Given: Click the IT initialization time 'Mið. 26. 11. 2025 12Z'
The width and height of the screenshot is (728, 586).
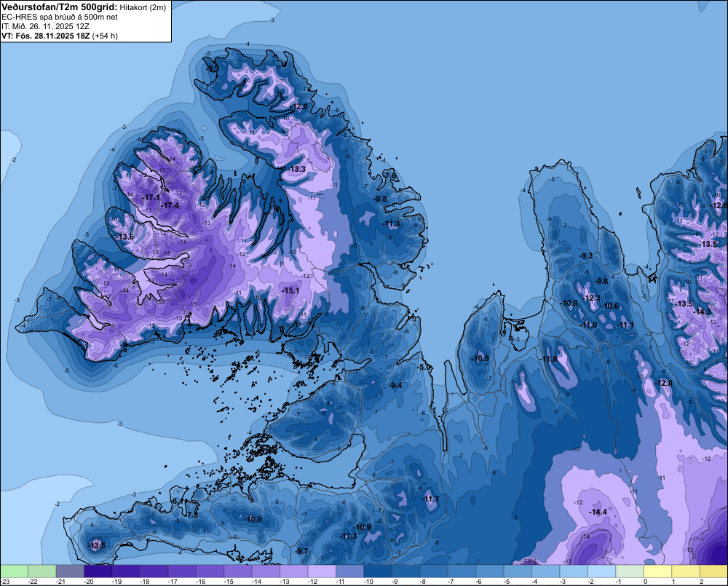Looking at the screenshot, I should [x=50, y=26].
